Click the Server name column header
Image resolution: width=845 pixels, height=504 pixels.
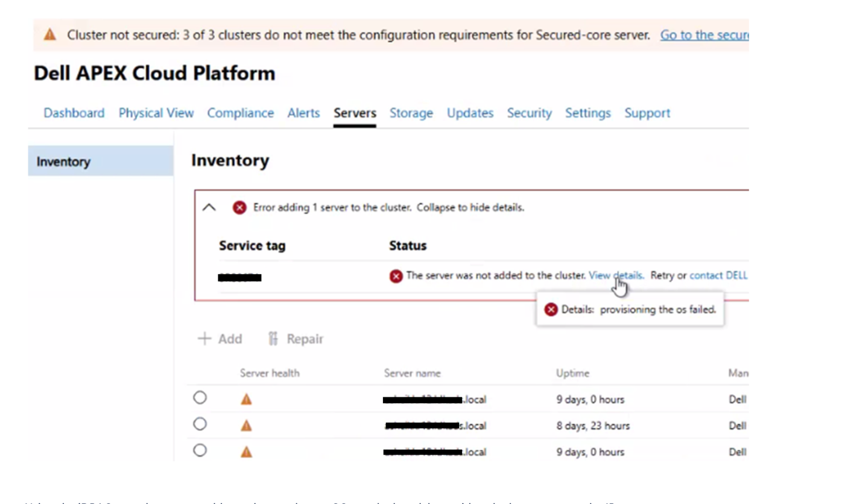(413, 373)
